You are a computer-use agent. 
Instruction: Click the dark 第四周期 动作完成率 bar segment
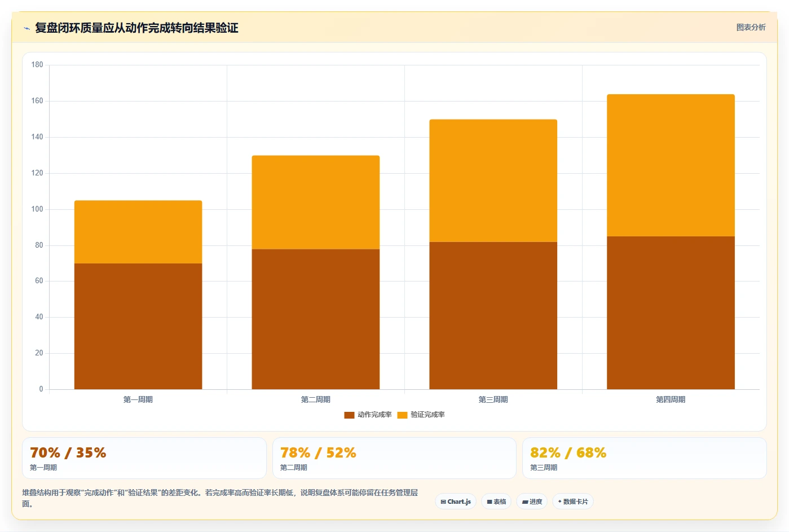(671, 313)
